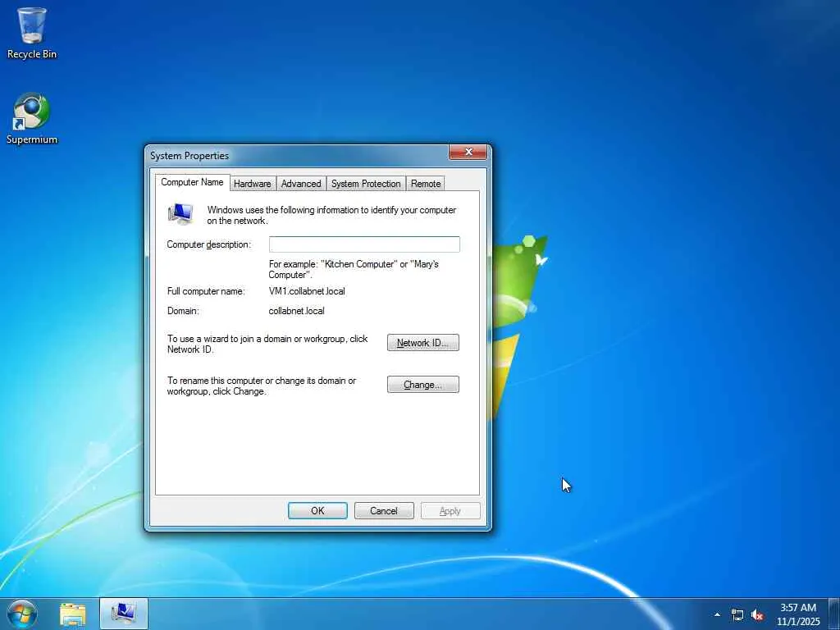
Task: Click Cancel in System Properties
Action: 384,510
